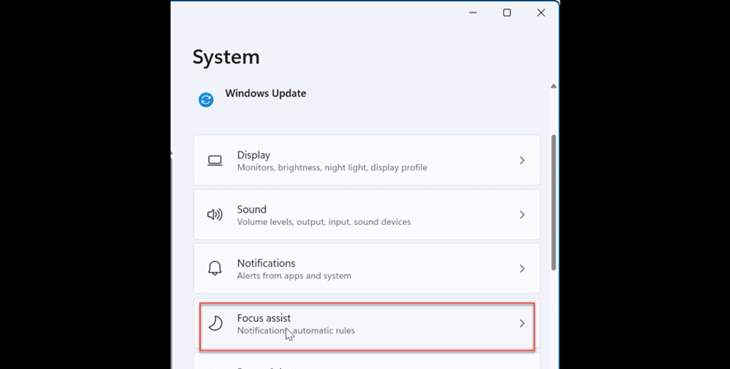This screenshot has width=730, height=369.
Task: Click the Focus assist moon icon
Action: 215,323
